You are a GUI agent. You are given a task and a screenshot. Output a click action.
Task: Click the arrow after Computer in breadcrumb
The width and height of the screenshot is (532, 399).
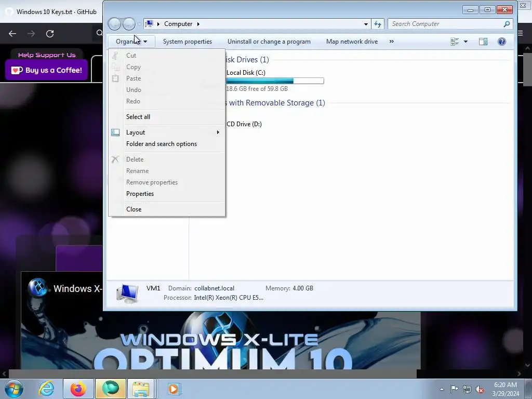198,24
